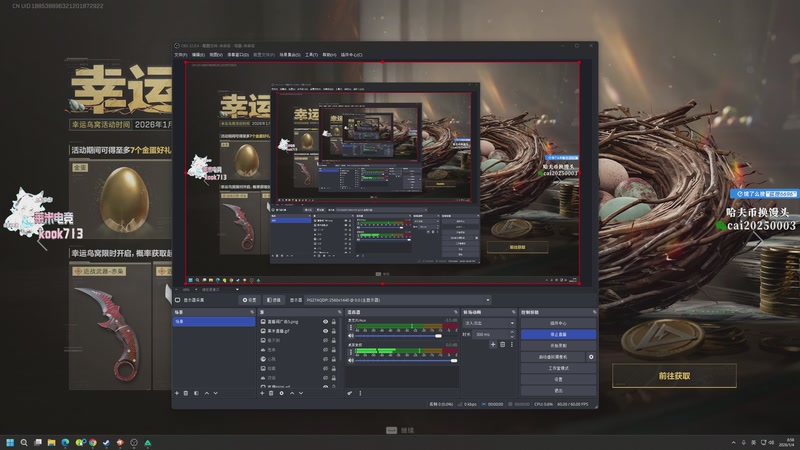Open the Windows Start menu

tap(10, 442)
